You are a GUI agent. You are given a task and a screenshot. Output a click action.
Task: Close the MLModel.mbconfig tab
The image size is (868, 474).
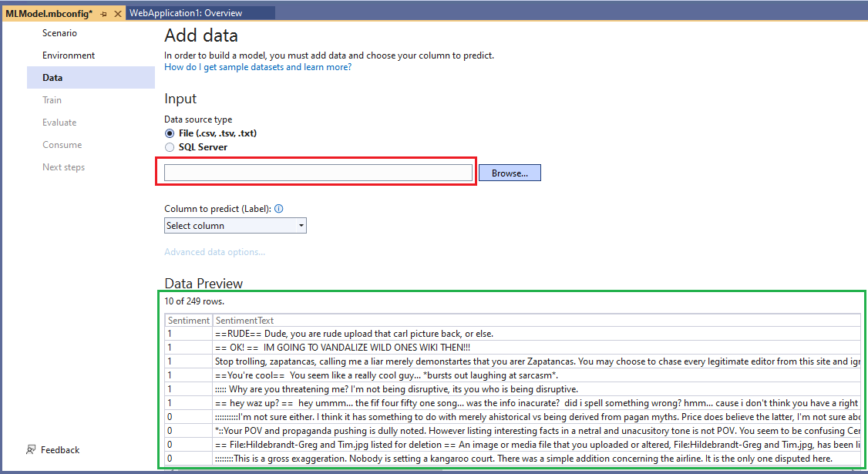[x=117, y=12]
